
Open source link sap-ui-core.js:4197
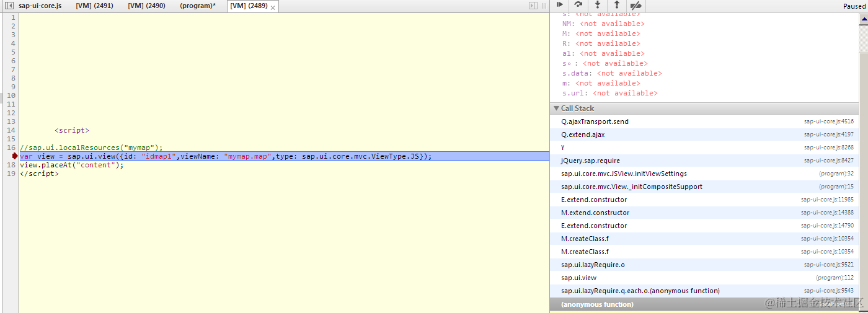pos(829,134)
